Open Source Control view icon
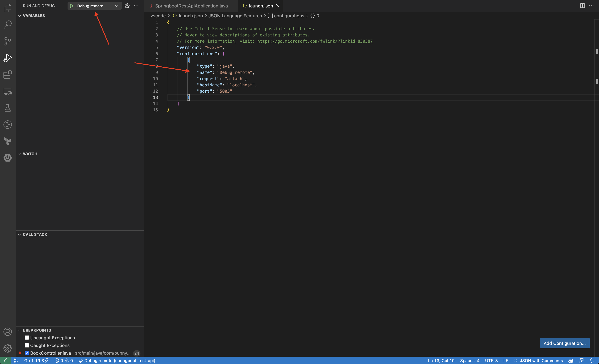 pos(8,41)
